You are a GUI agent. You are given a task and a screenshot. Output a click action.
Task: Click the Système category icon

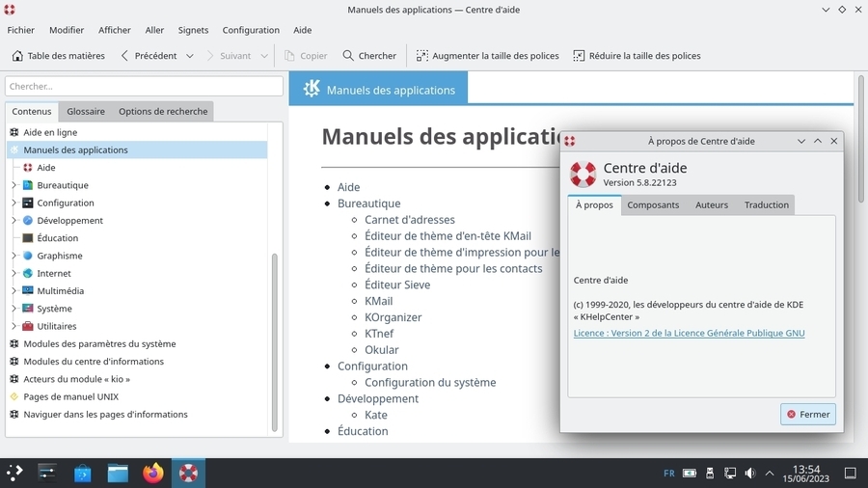28,309
